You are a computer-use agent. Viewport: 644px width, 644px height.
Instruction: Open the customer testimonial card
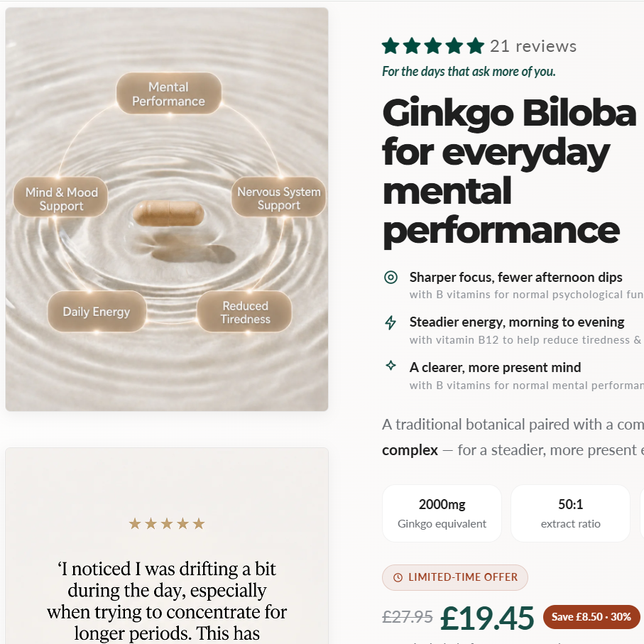pyautogui.click(x=167, y=546)
